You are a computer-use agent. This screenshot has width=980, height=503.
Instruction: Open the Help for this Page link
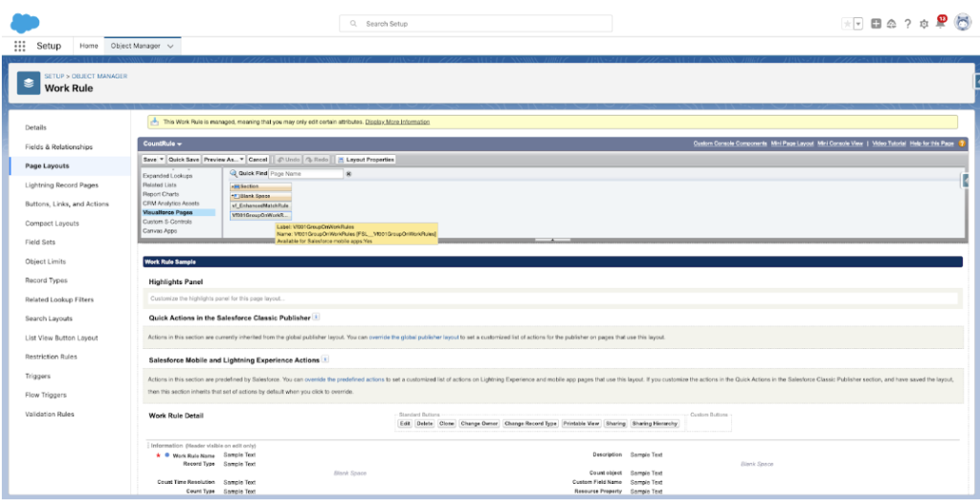click(932, 143)
